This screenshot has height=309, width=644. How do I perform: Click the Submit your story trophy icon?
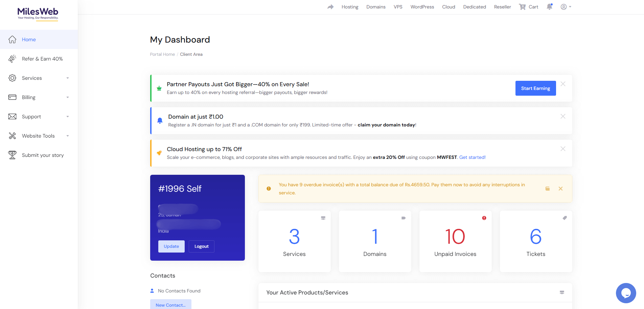coord(13,155)
